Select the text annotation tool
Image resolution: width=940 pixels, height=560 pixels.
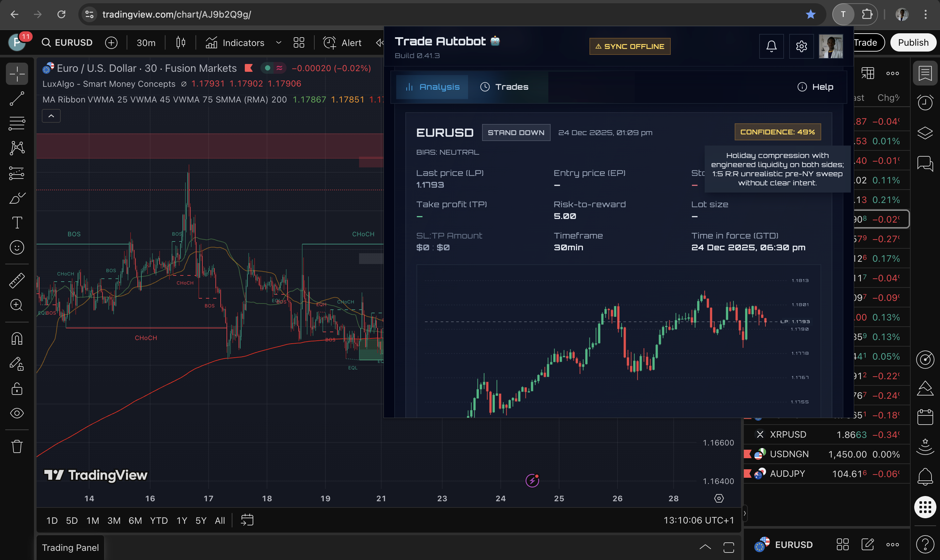(17, 222)
